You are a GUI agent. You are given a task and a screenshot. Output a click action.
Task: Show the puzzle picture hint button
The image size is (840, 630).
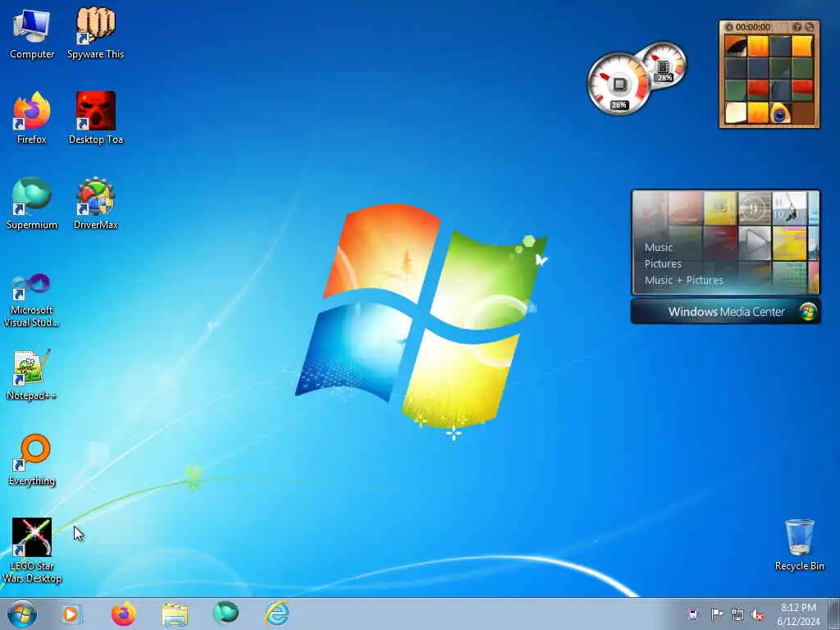797,27
